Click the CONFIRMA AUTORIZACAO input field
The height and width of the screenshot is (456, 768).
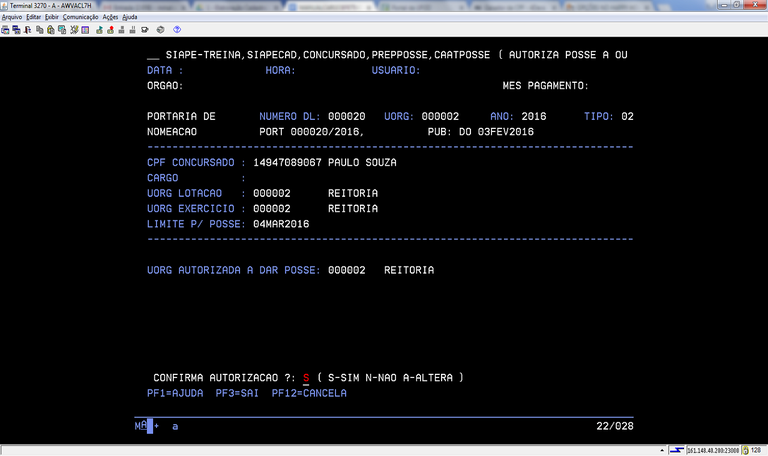[x=306, y=378]
